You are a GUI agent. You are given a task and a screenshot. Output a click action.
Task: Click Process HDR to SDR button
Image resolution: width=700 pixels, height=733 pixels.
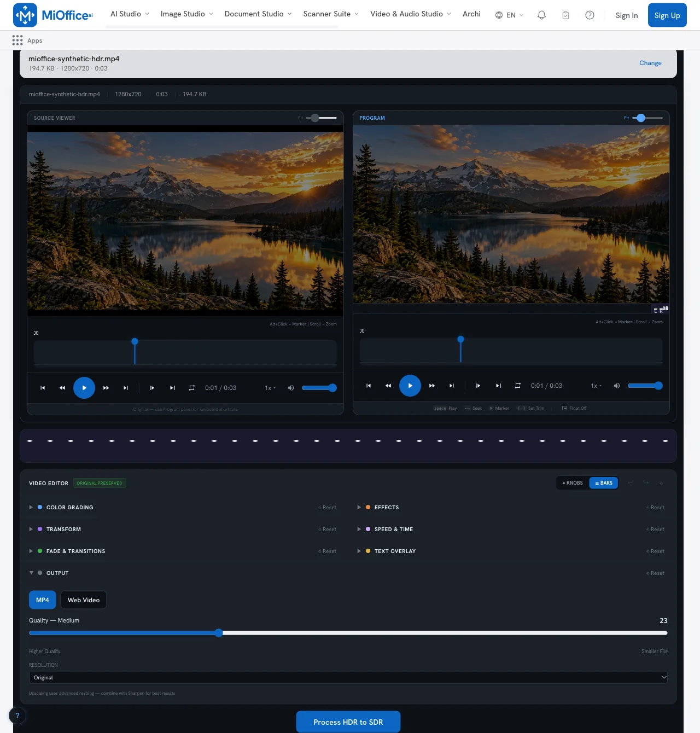coord(348,722)
